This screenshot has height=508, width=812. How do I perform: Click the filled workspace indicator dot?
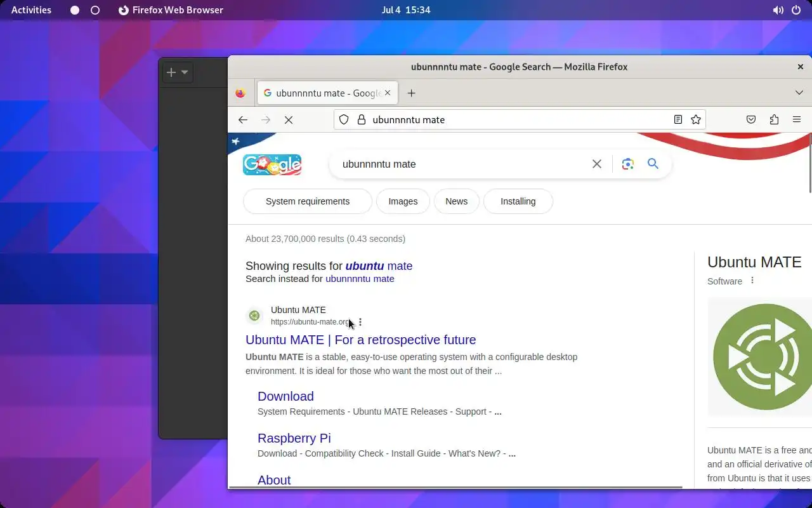click(75, 10)
